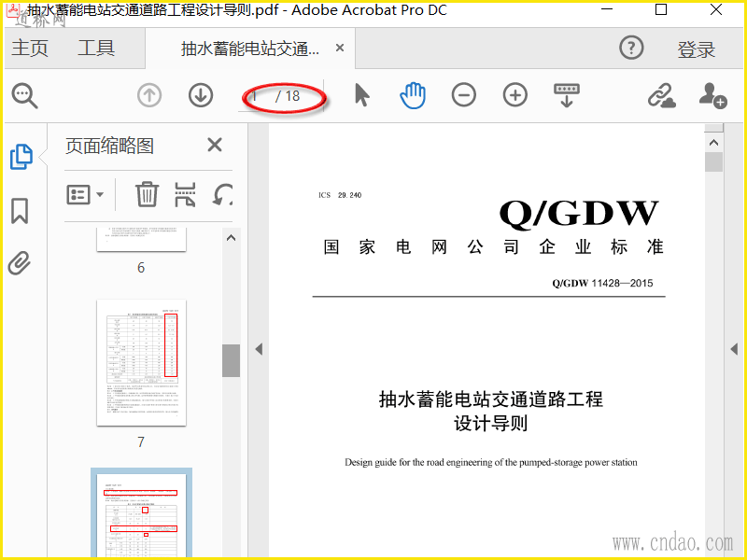Select page 7 thumbnail
Screen dimensions: 747x560
pyautogui.click(x=141, y=362)
